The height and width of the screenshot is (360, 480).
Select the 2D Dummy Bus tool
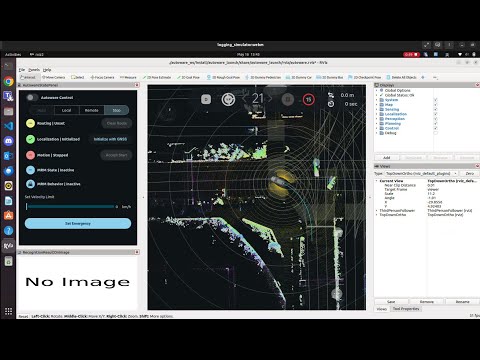[330, 77]
